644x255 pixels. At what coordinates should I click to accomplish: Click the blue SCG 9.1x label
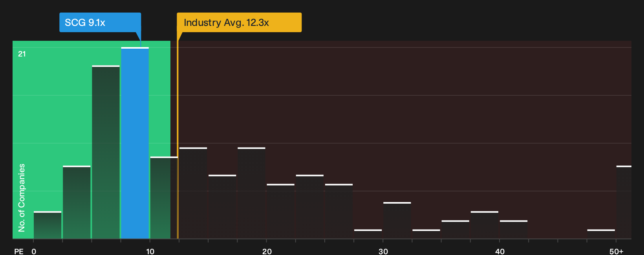tap(100, 22)
